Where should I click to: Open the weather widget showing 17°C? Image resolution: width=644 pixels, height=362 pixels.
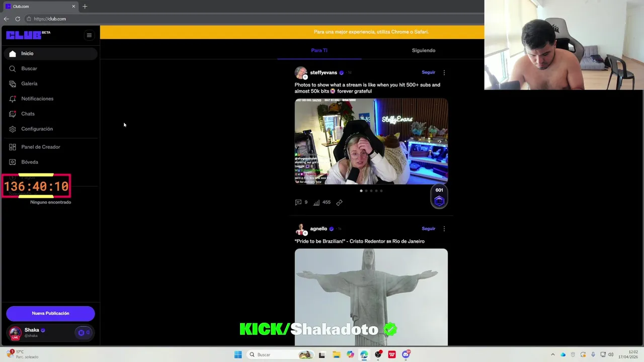point(23,354)
